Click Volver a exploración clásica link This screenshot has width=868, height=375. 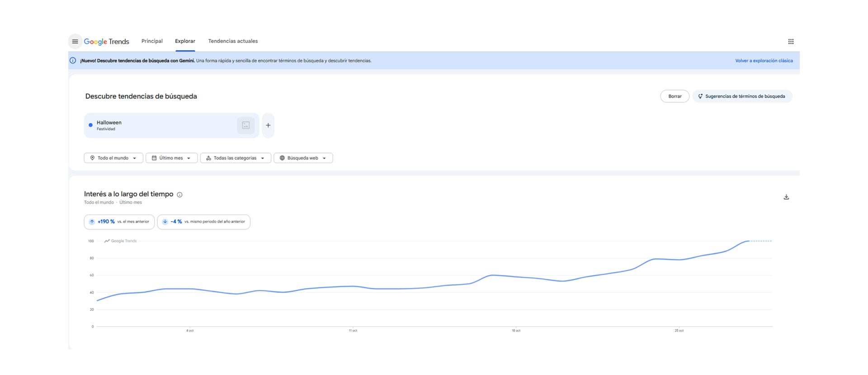[x=764, y=61]
